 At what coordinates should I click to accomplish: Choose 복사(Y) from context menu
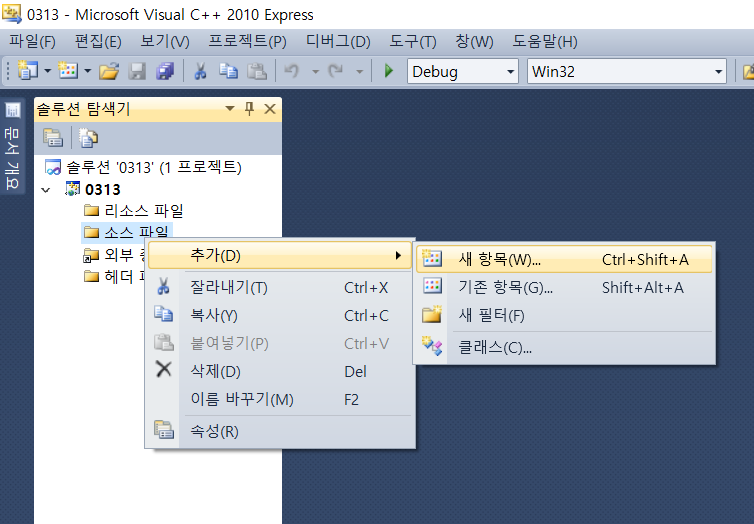coord(279,315)
